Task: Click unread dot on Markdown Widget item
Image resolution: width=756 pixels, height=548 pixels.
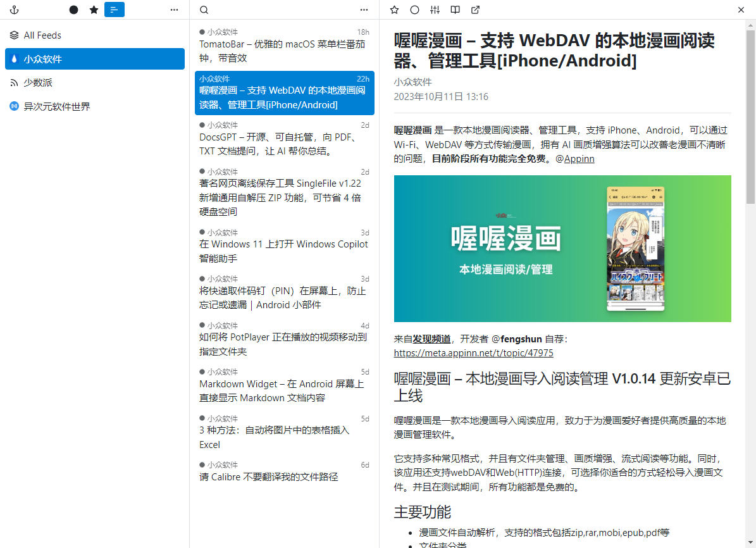Action: [202, 371]
